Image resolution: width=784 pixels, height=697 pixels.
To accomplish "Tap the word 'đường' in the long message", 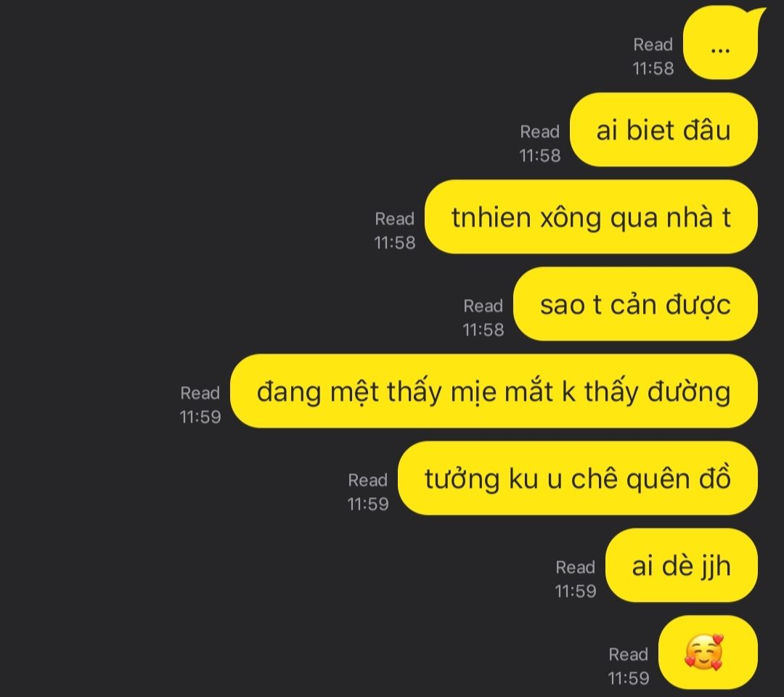I will click(689, 393).
